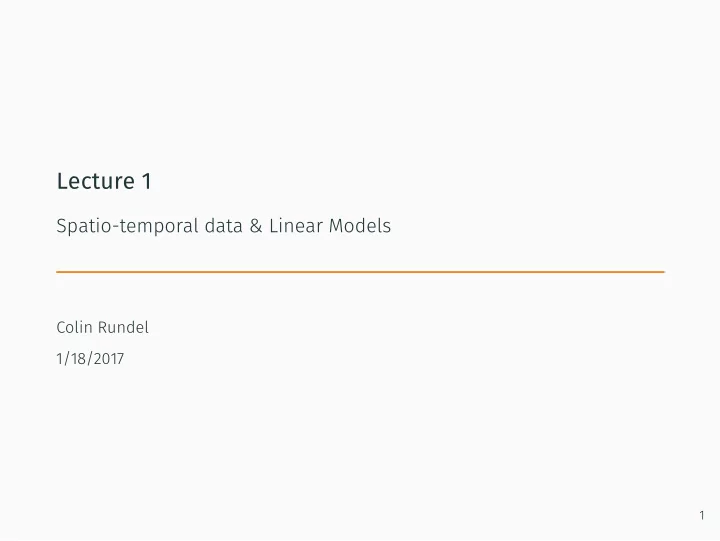
Task: Click the ampersand in the subtitle
Action: (256, 226)
